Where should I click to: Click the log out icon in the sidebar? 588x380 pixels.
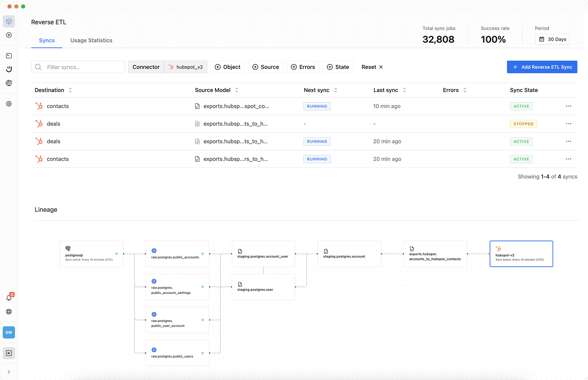[9, 353]
